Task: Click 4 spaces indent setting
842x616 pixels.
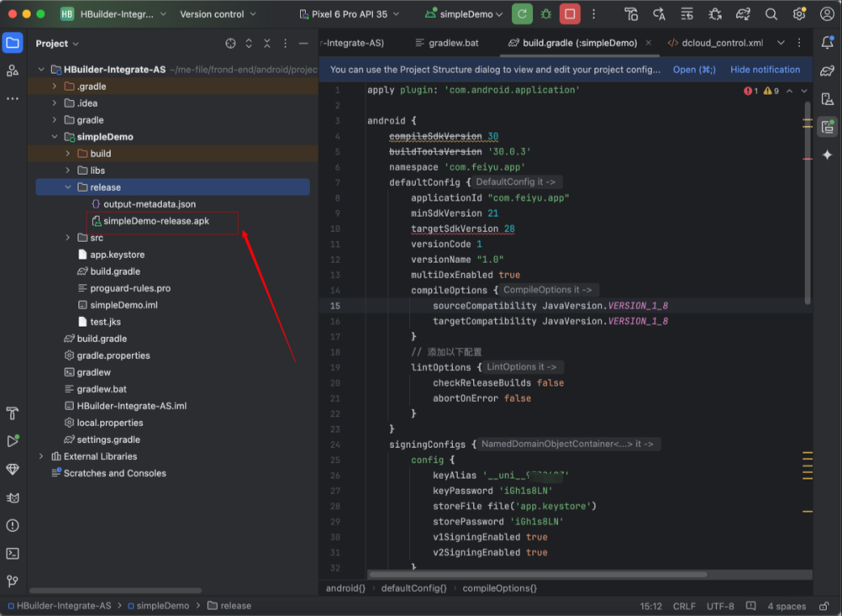Action: (x=786, y=606)
